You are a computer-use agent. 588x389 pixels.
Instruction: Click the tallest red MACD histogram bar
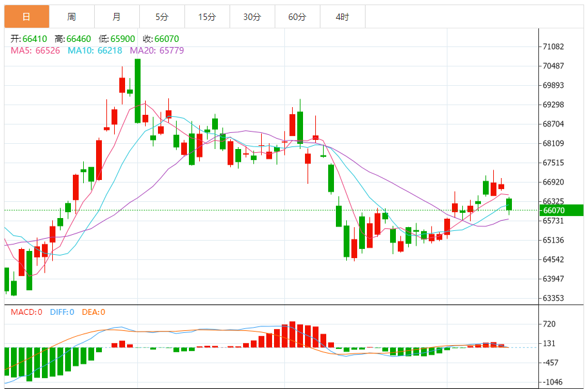click(292, 334)
